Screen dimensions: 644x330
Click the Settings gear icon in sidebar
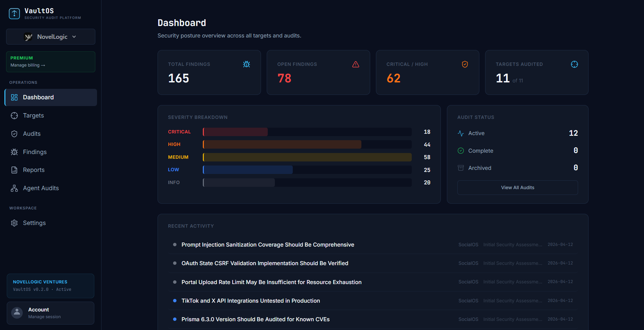(x=14, y=223)
